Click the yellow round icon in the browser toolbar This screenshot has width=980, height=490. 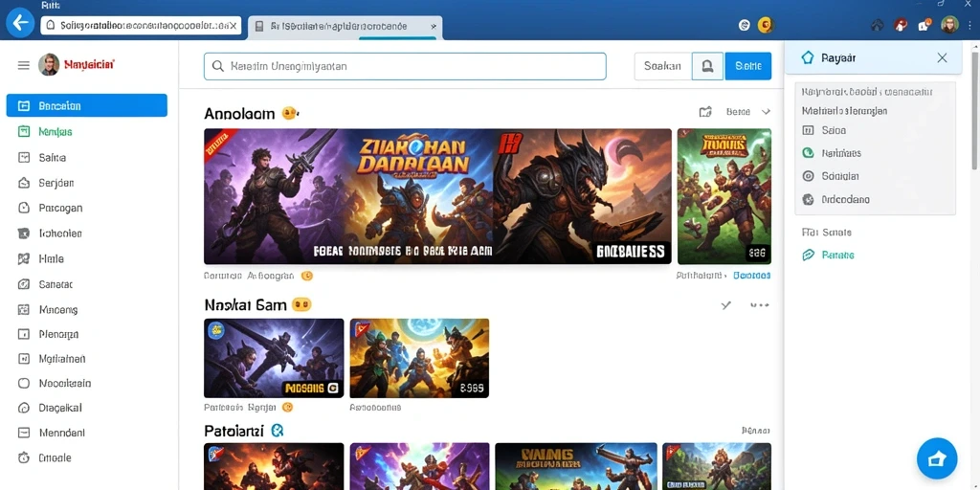coord(765,25)
